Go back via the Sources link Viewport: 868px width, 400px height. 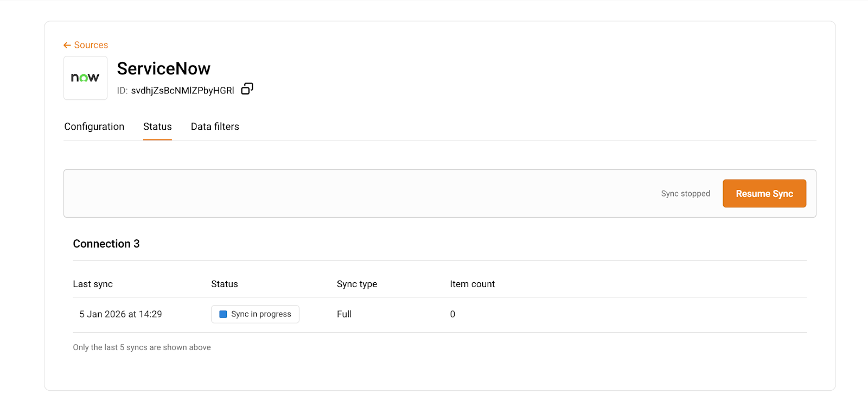[91, 45]
